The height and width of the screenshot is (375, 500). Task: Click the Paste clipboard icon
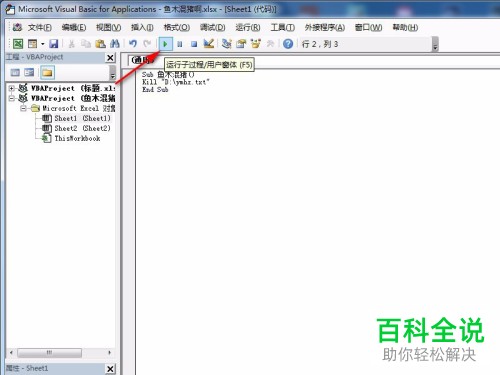(100, 44)
